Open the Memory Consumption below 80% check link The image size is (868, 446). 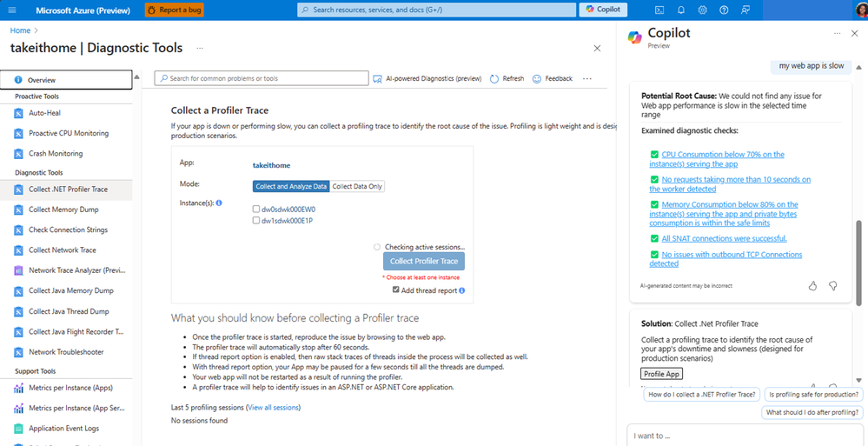pos(724,213)
